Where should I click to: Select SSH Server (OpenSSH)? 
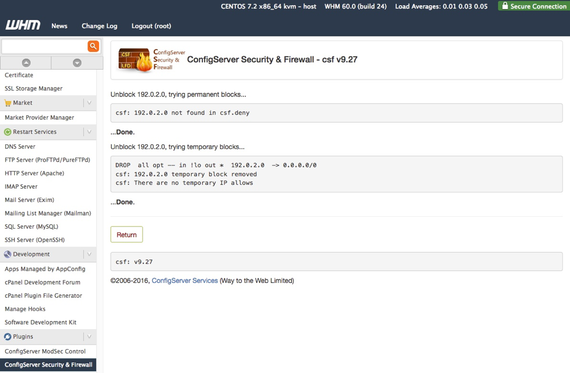(35, 240)
